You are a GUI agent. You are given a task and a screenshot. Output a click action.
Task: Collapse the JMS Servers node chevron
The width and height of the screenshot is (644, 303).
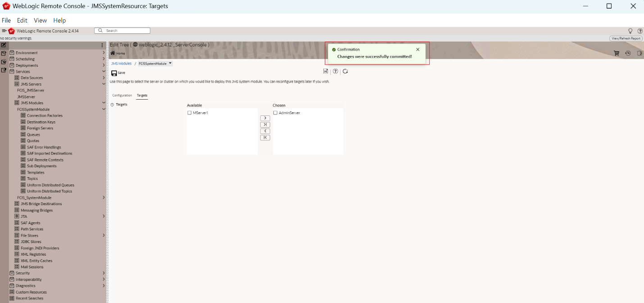coord(104,84)
